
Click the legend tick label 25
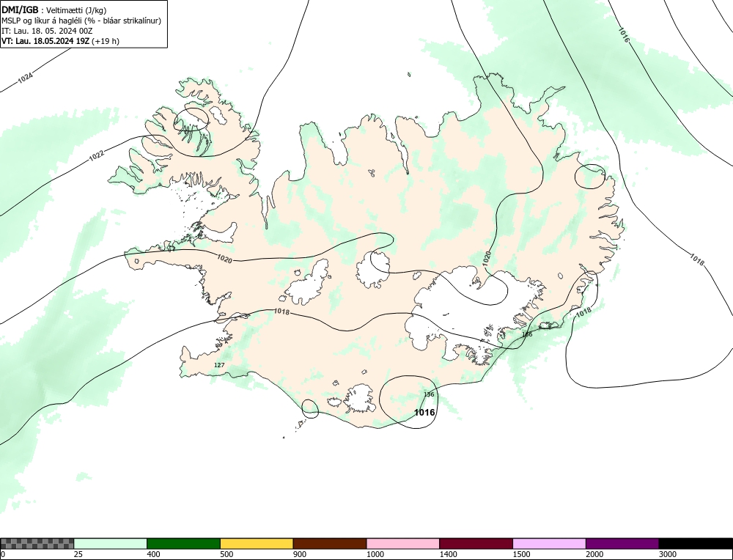point(78,554)
